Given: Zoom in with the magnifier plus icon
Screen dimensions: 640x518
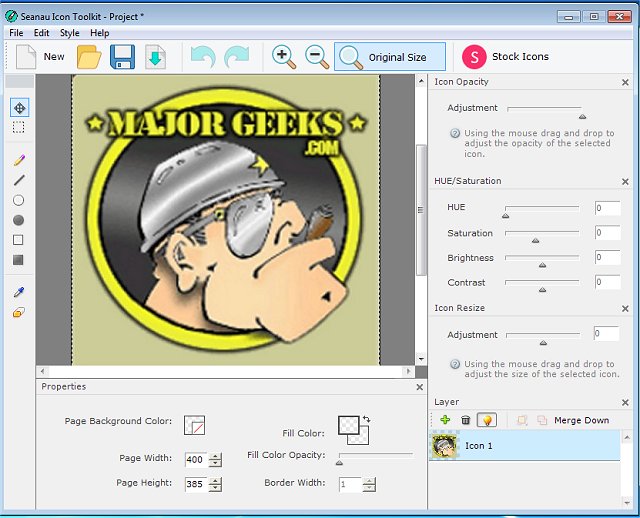Looking at the screenshot, I should 284,57.
